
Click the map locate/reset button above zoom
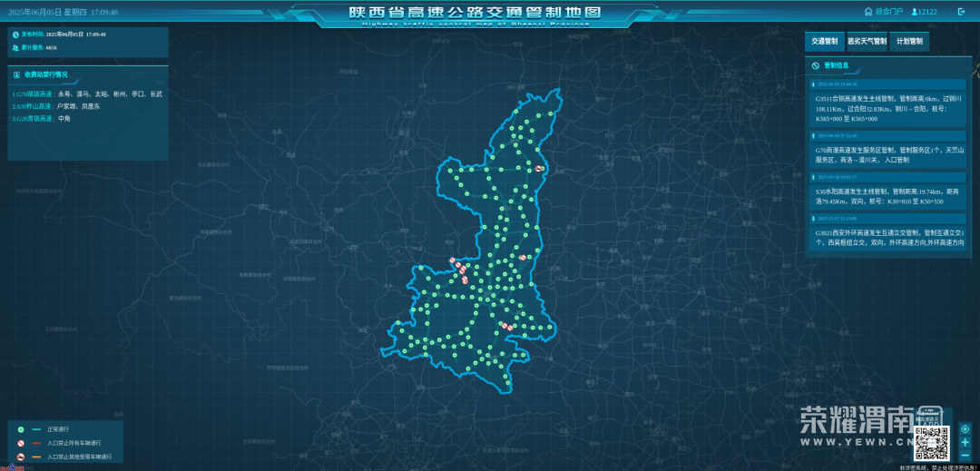coord(965,428)
